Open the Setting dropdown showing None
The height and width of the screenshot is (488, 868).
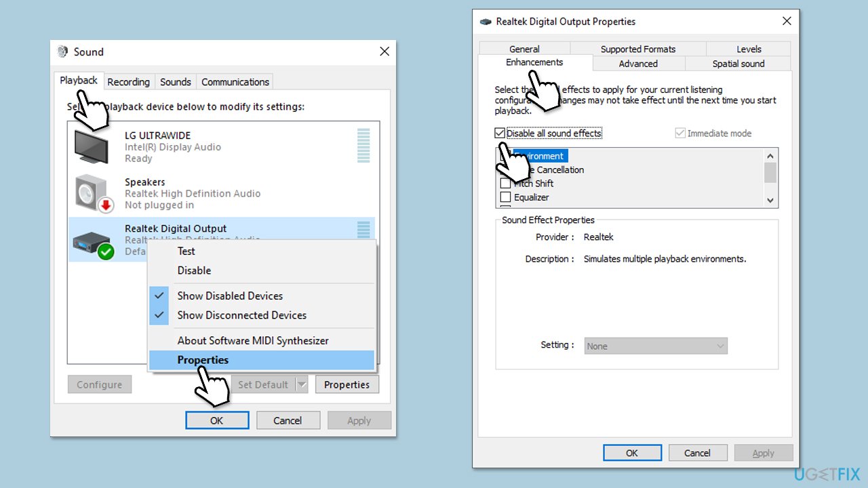click(656, 346)
